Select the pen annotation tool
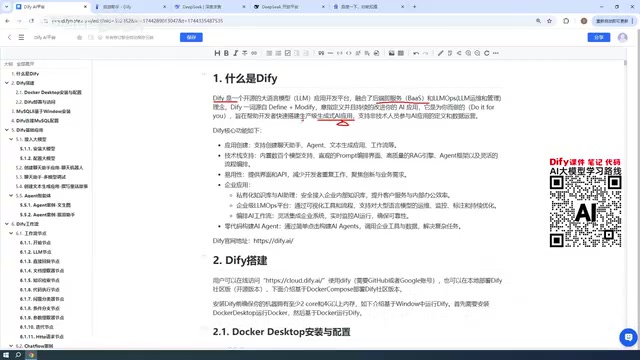Screen dimensions: 640x360 click(440, 53)
